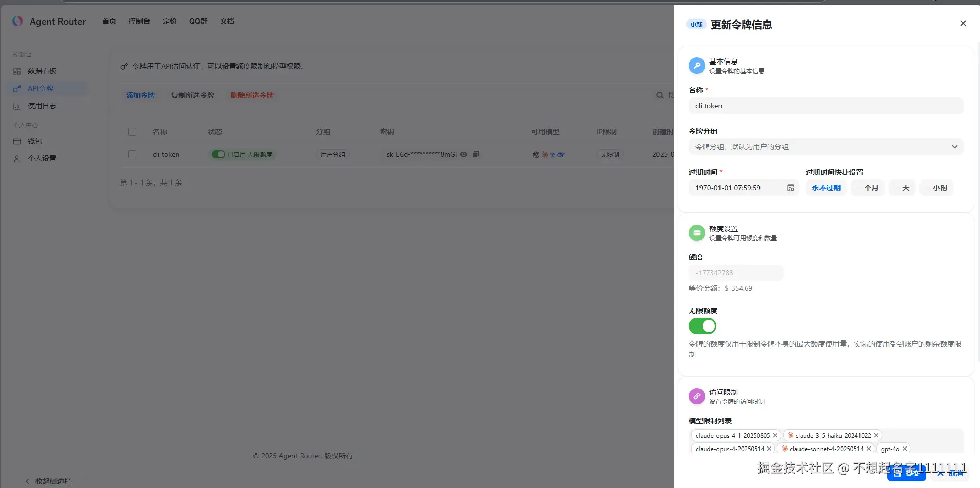This screenshot has height=488, width=980.
Task: Click the API令牌 key icon in sidebar
Action: pos(17,89)
